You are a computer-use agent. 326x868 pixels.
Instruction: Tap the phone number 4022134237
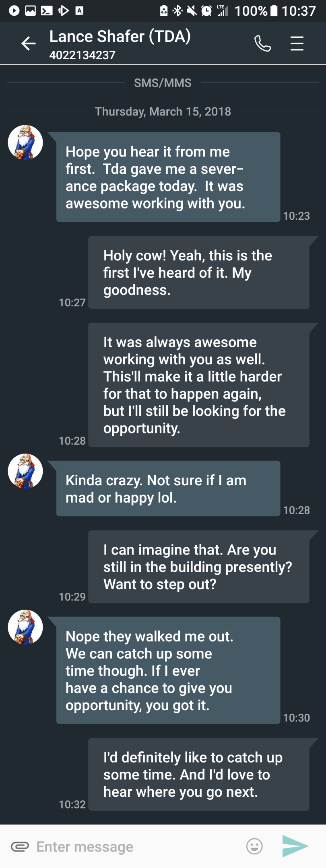pyautogui.click(x=83, y=55)
